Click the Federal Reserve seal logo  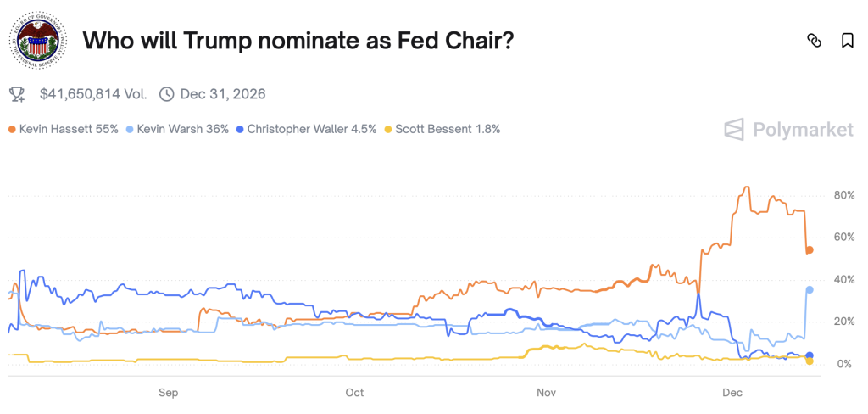(x=37, y=41)
